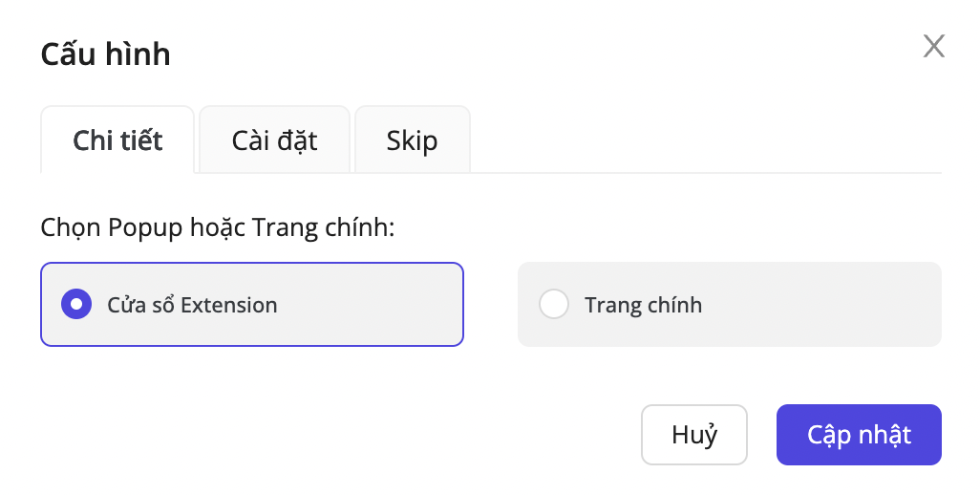Open the Cài đặt tab
Viewport: 980px width, 495px height.
pyautogui.click(x=274, y=140)
